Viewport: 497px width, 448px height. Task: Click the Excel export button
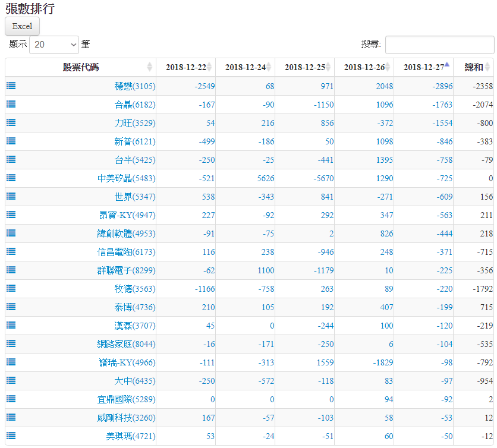tap(22, 26)
